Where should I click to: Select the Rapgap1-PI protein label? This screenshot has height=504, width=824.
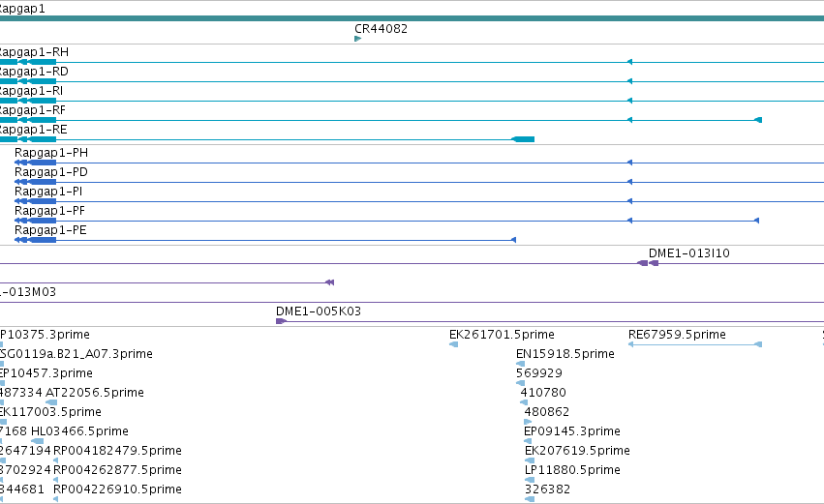tap(48, 192)
